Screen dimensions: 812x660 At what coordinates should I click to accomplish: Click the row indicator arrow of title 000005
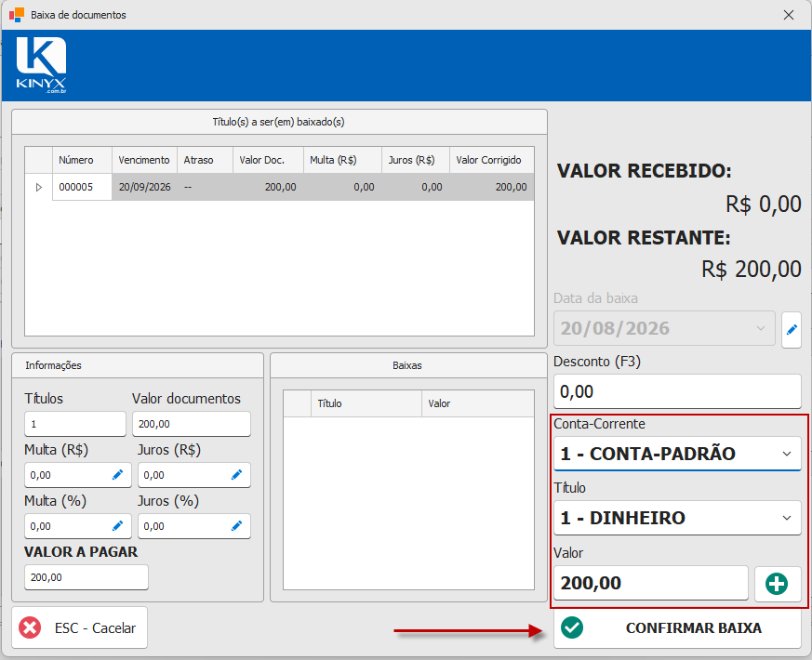(x=39, y=188)
